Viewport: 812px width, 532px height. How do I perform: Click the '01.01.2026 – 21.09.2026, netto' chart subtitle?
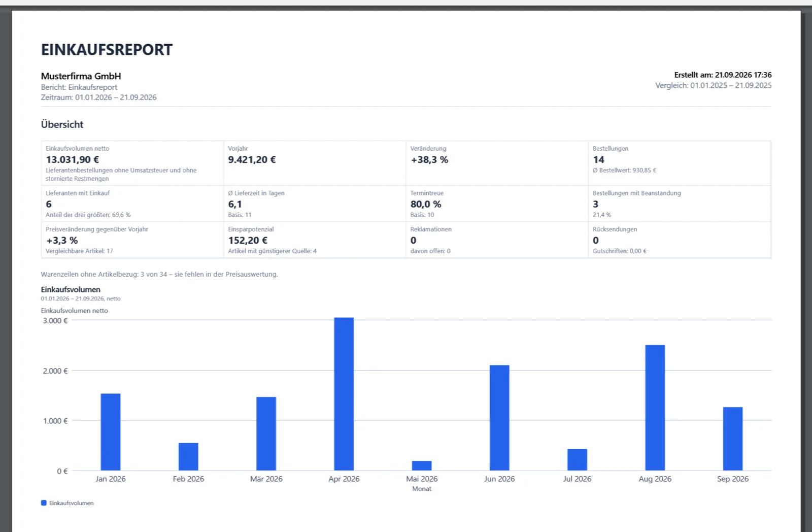click(x=81, y=298)
